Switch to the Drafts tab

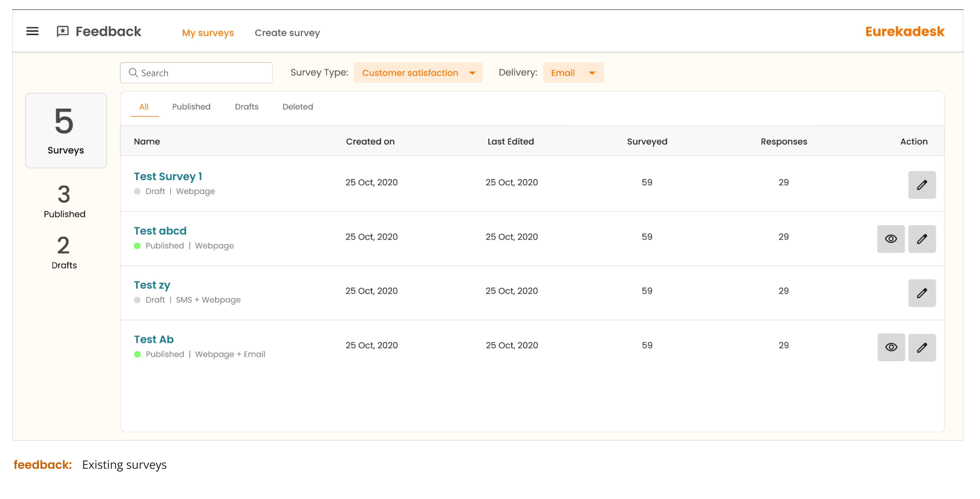coord(246,107)
